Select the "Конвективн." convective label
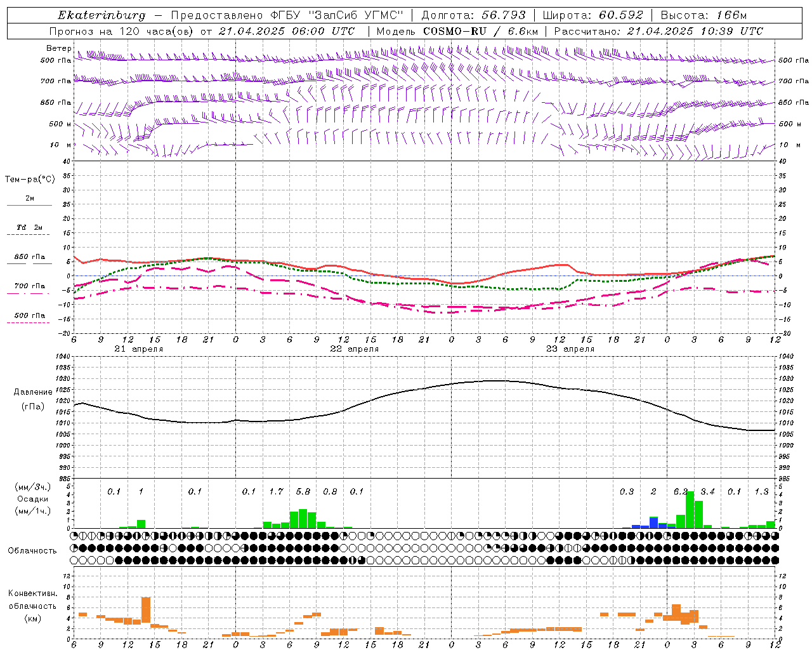Viewport: 812px width, 650px height. coord(33,594)
